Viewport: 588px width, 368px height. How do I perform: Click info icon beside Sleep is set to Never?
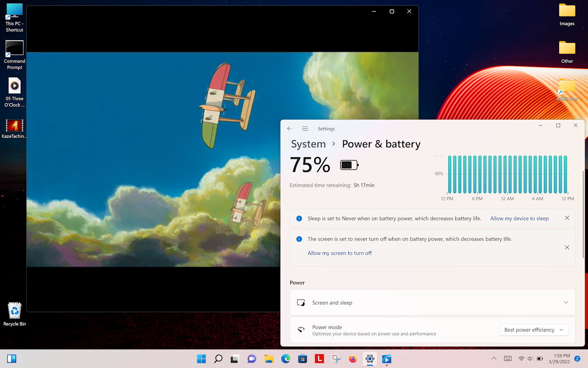[299, 218]
